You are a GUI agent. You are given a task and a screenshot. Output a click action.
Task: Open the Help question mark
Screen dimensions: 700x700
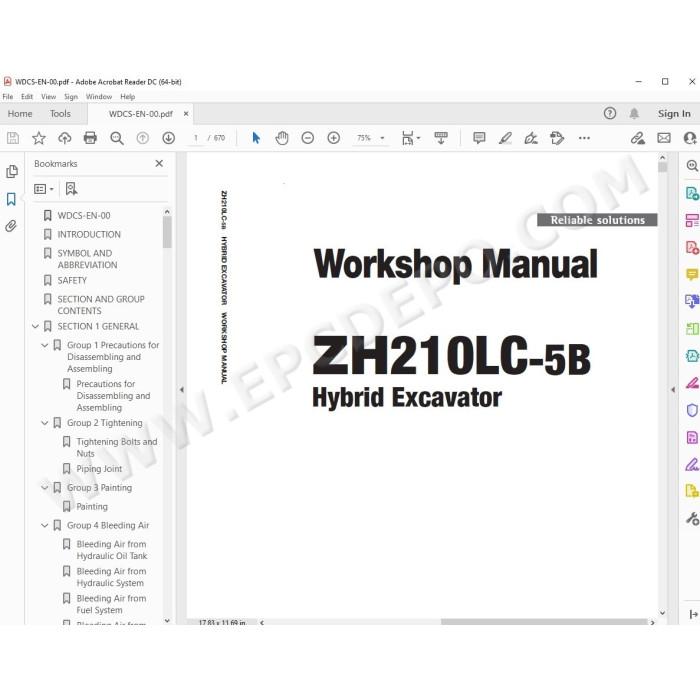(609, 113)
